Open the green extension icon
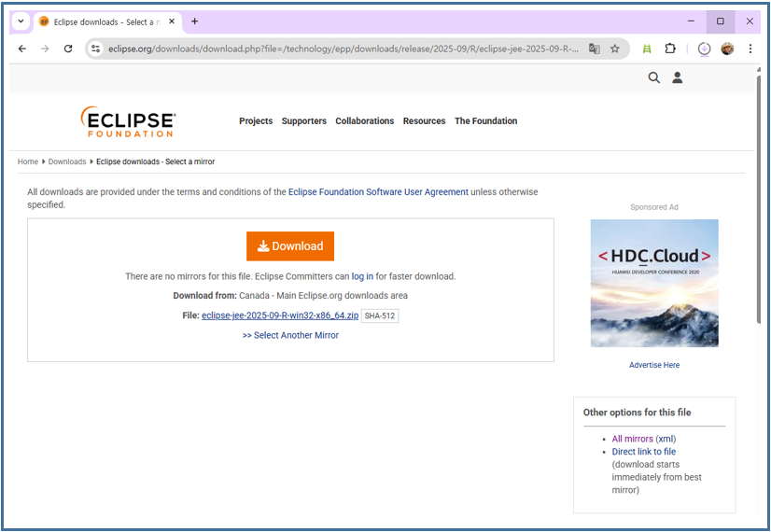This screenshot has height=532, width=771. [647, 49]
